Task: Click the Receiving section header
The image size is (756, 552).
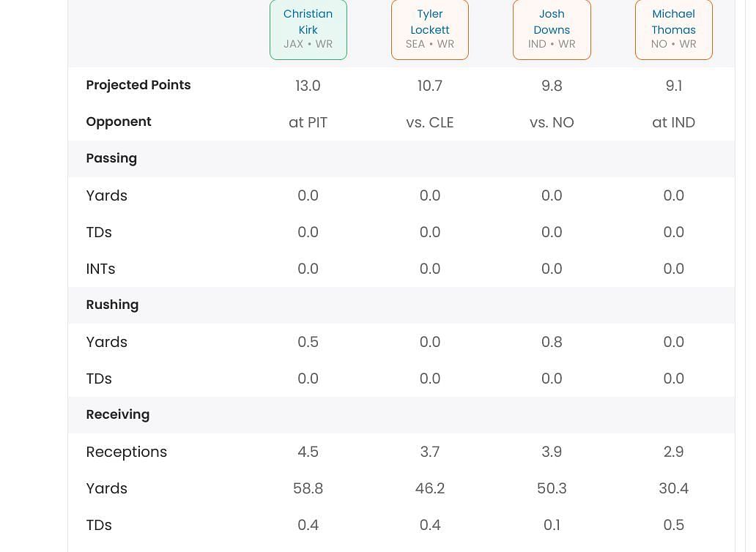Action: click(118, 414)
